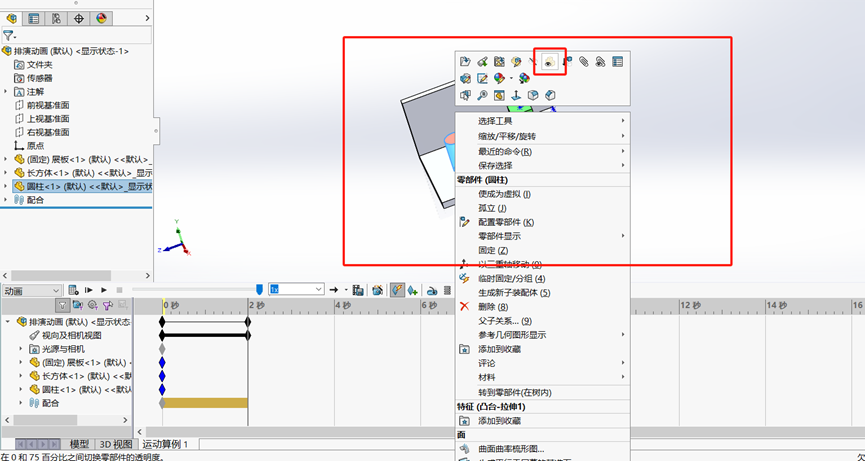Viewport: 865px width, 461px height.
Task: Click the Zoom to Selection magnifier icon
Action: click(482, 95)
